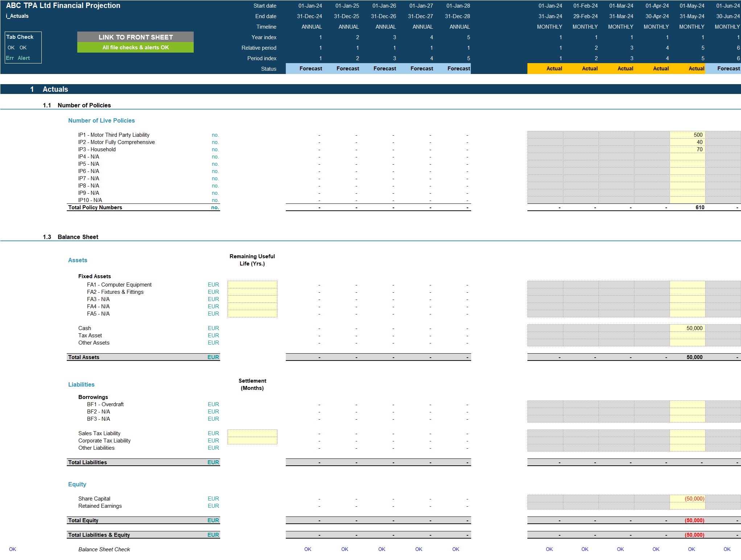The width and height of the screenshot is (741, 560).
Task: Click the Forecast status cell for Jun-24
Action: coord(723,69)
